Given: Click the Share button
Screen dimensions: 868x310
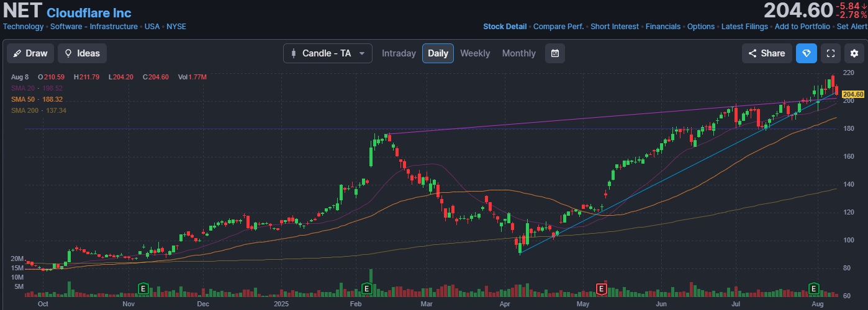Looking at the screenshot, I should click(767, 53).
